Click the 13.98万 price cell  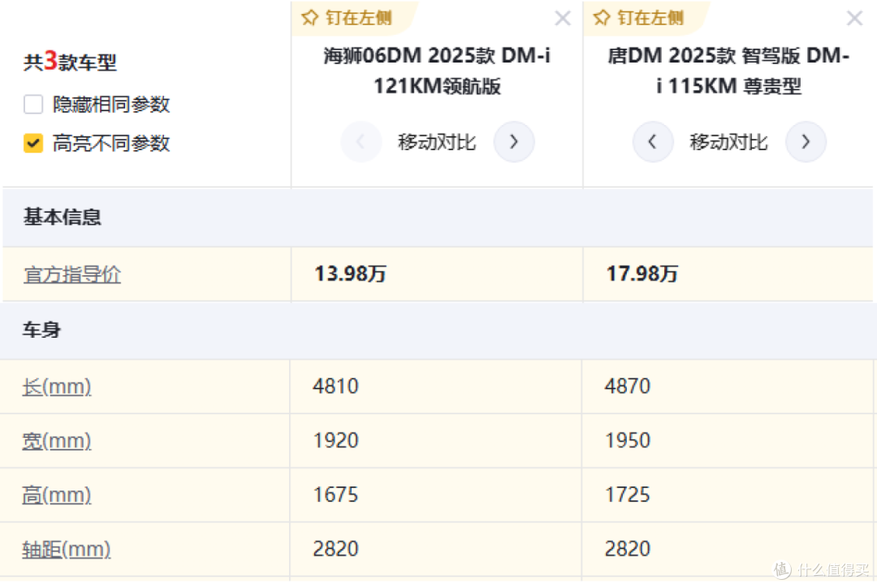tap(437, 275)
